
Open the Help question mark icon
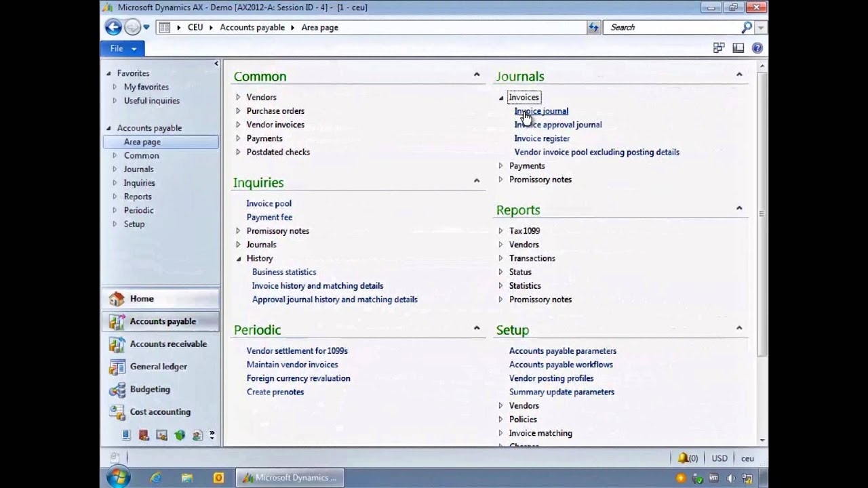757,48
